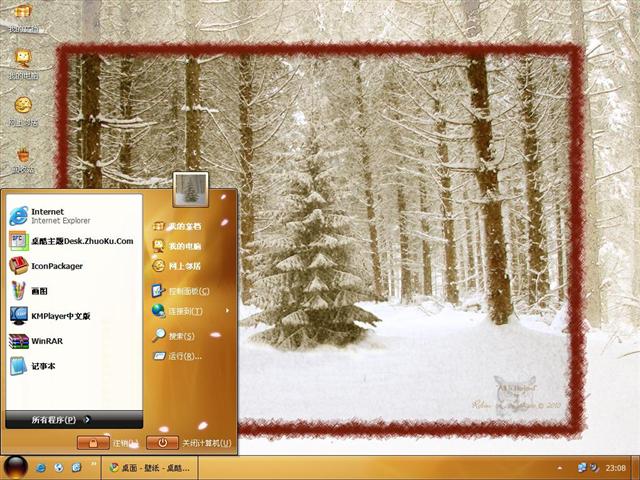
Task: Click the globe browser Quick Launch icon
Action: [x=59, y=468]
